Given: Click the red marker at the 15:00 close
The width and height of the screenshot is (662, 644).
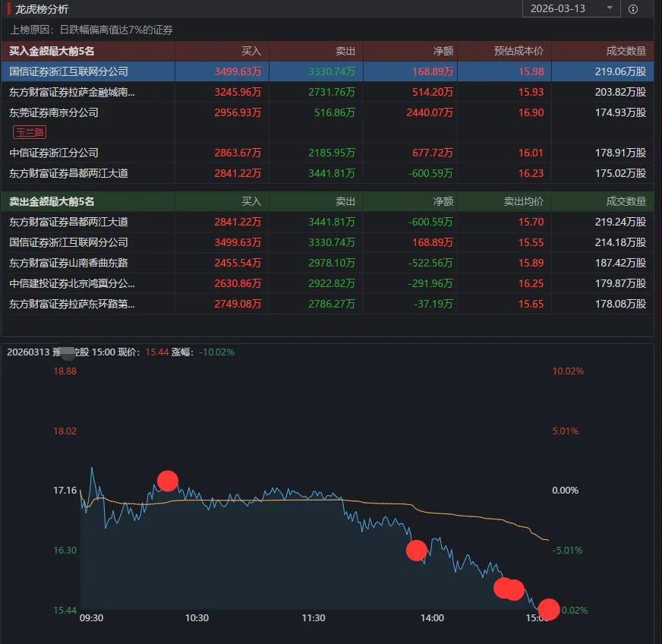Looking at the screenshot, I should (x=548, y=609).
